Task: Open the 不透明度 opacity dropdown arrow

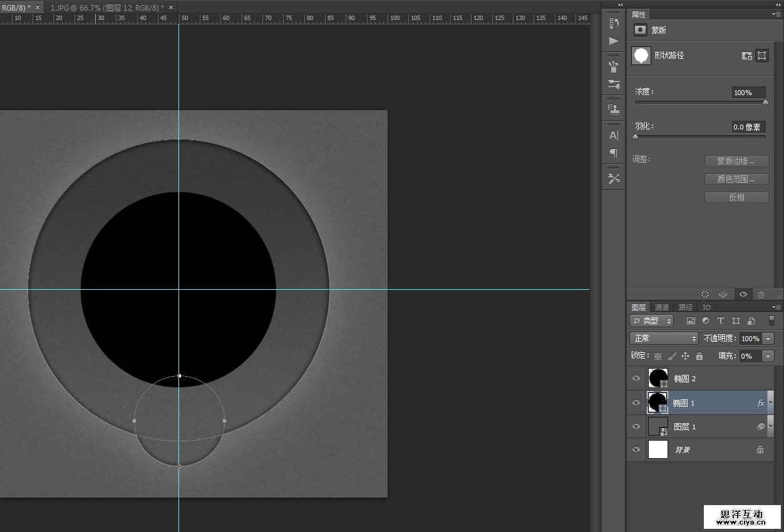Action: [x=768, y=339]
